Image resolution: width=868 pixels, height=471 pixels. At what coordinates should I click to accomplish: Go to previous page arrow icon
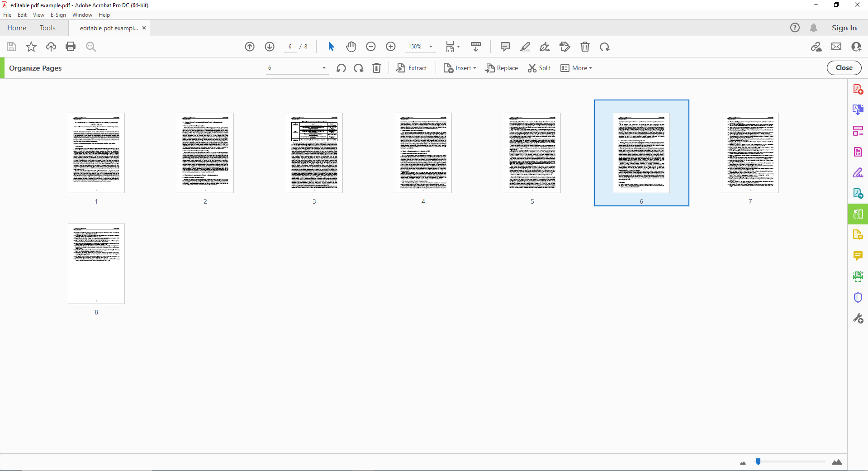pos(250,47)
